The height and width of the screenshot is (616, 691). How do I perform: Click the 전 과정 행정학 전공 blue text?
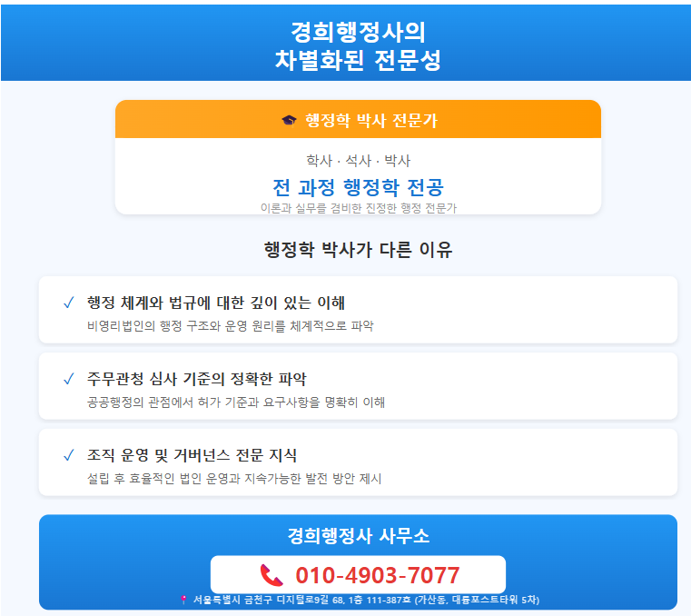coord(358,187)
